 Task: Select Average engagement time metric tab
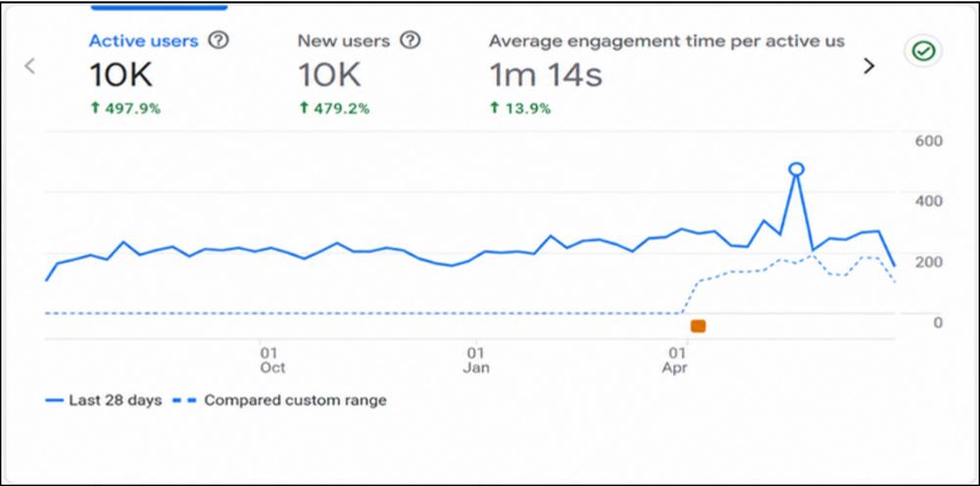tap(666, 41)
